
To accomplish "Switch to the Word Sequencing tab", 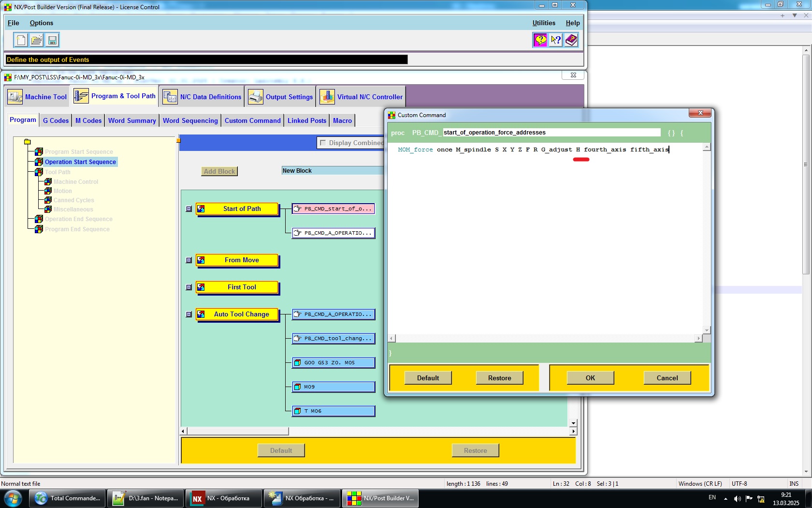I will click(190, 120).
